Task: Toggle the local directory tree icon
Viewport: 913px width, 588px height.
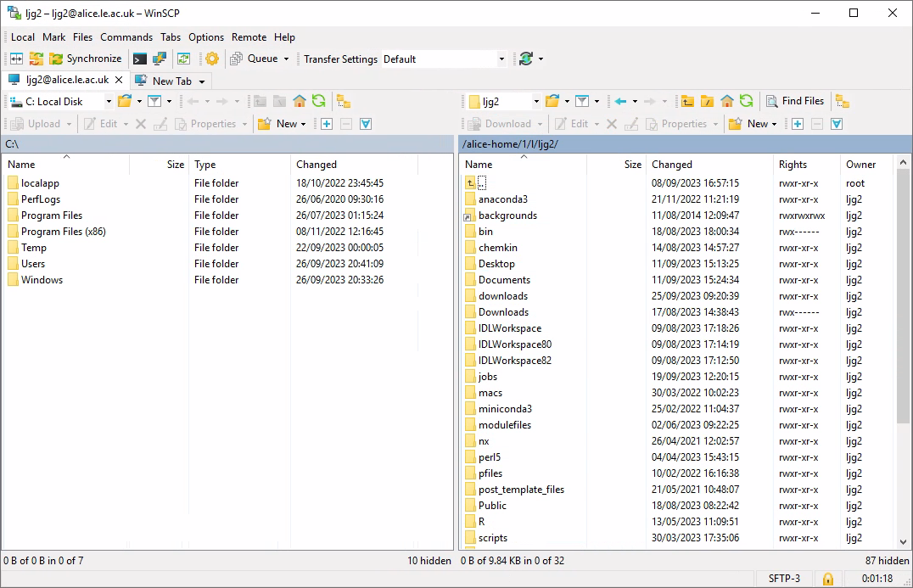Action: pos(344,101)
